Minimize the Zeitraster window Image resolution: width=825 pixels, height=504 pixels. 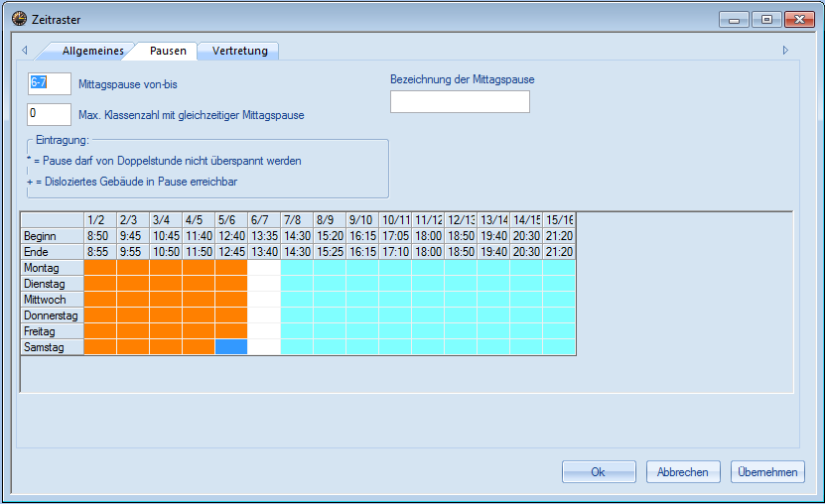point(735,18)
